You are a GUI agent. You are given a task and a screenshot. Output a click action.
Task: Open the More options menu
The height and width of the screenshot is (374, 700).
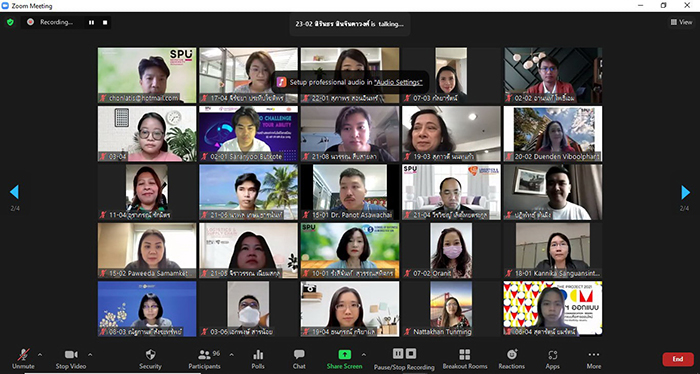594,359
